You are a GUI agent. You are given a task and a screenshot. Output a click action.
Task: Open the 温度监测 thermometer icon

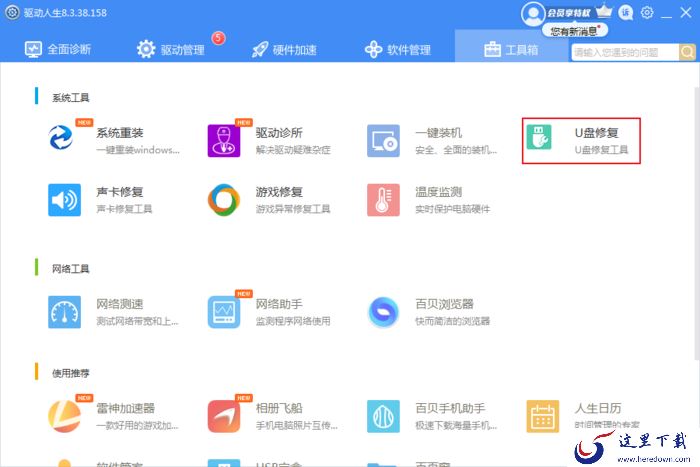tap(383, 200)
